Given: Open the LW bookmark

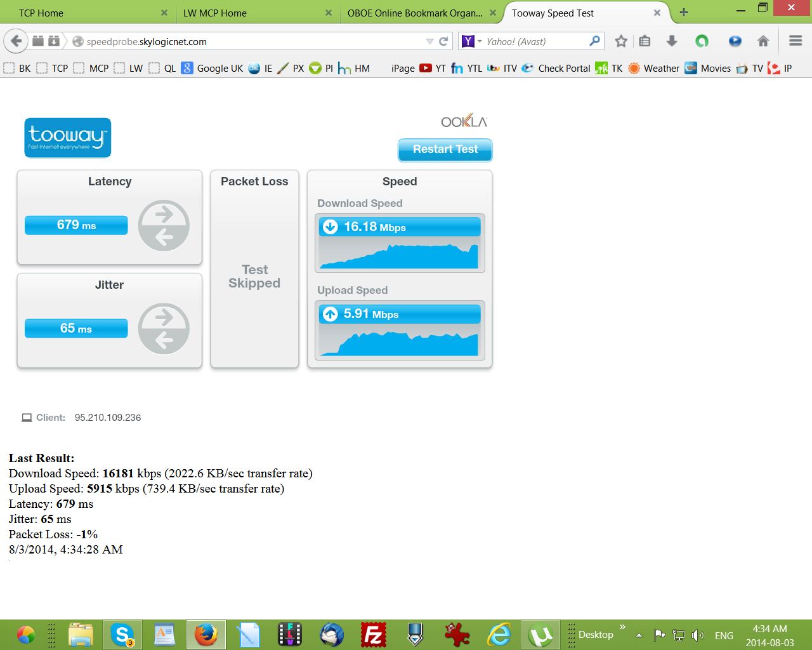Looking at the screenshot, I should pyautogui.click(x=128, y=68).
